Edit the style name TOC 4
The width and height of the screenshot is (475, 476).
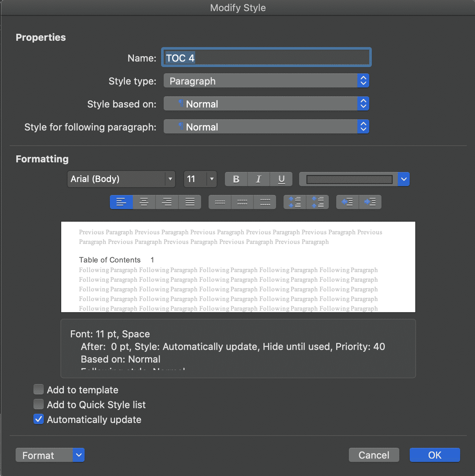click(266, 57)
